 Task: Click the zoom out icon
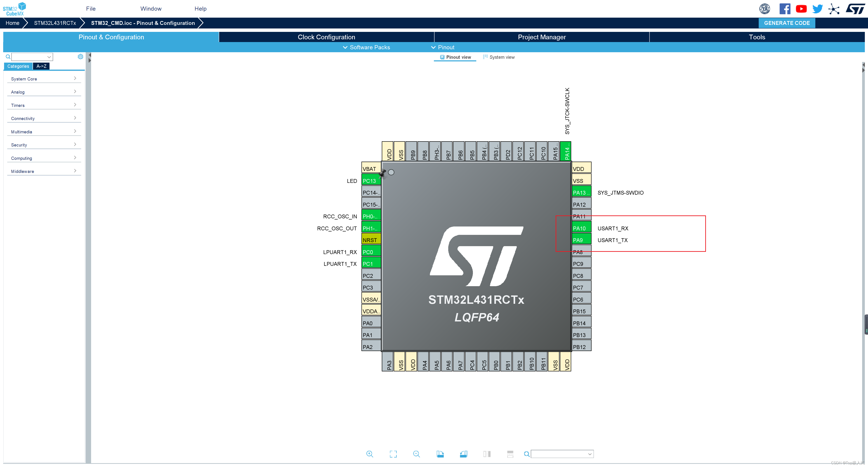pos(416,454)
